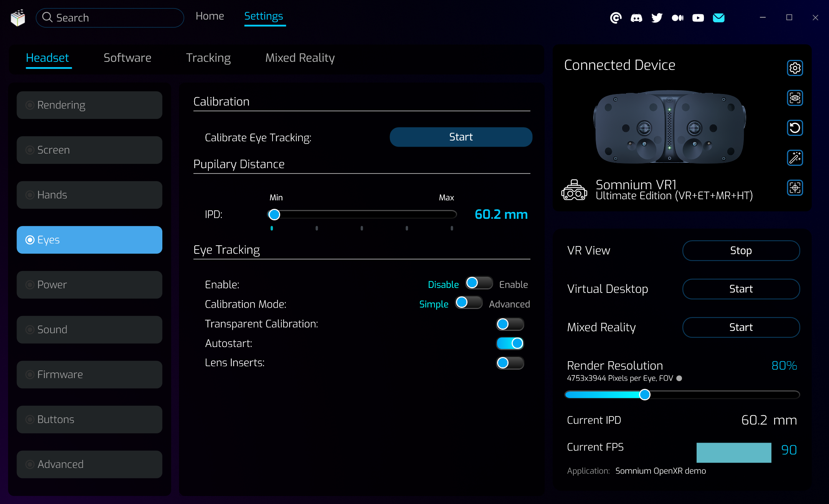Open the Discord link icon
829x504 pixels.
click(636, 18)
